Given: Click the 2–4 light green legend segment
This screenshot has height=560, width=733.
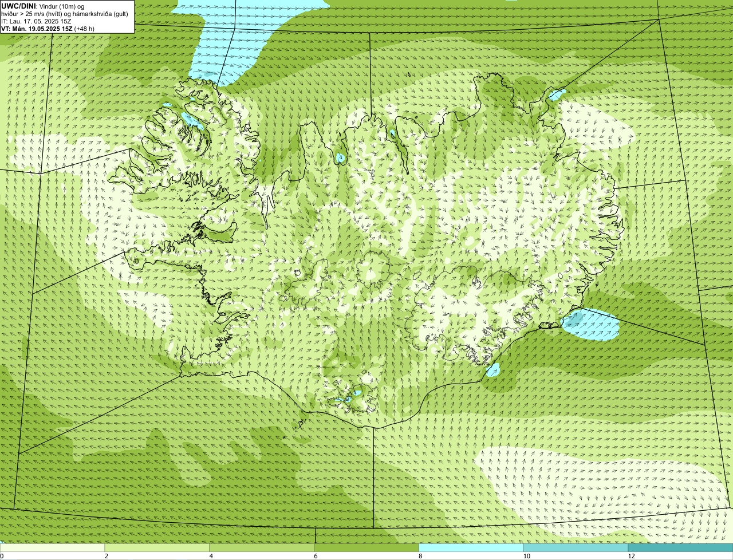Looking at the screenshot, I should pos(157,547).
